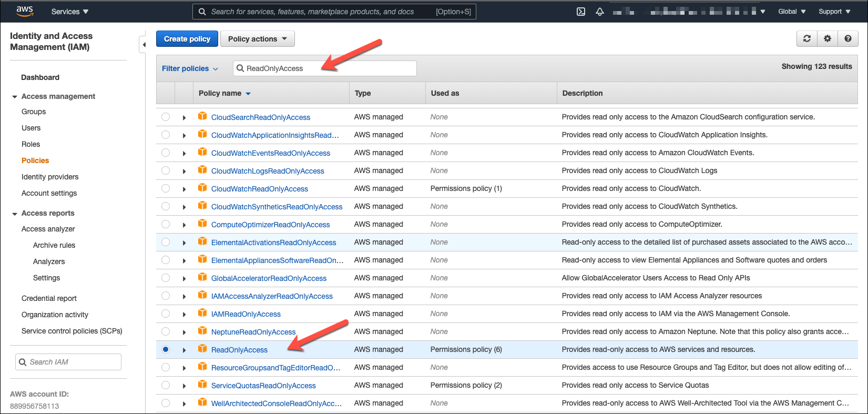
Task: Select the GlobalAcceleratorReadOnlyAccess radio button
Action: (x=166, y=278)
